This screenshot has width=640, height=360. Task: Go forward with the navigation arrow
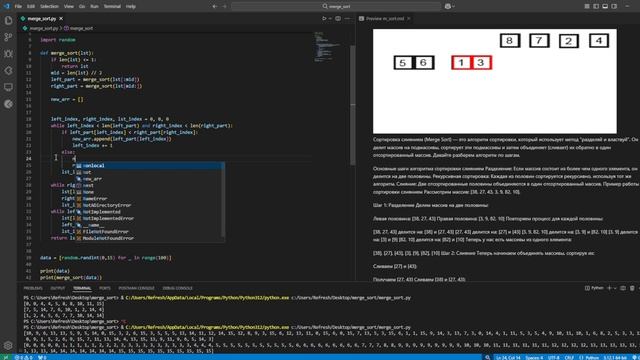(224, 6)
